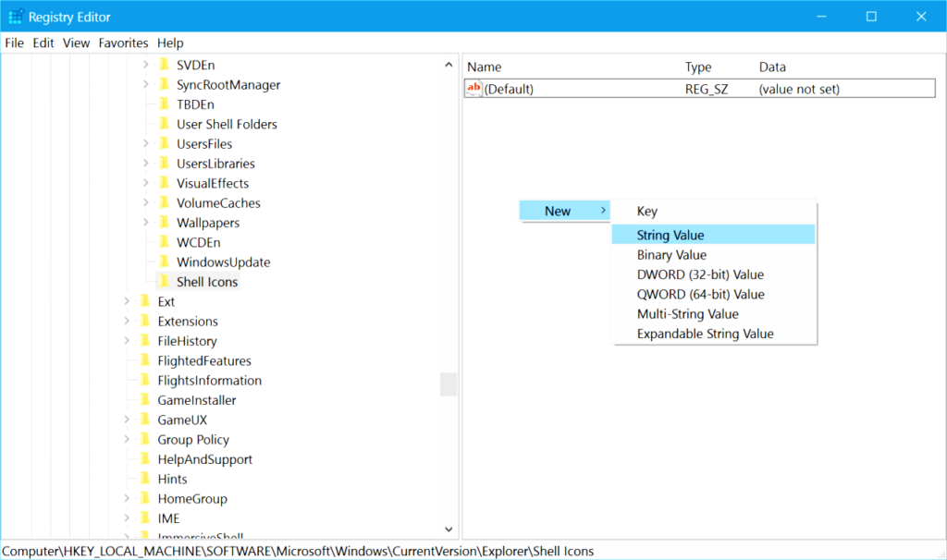Viewport: 947px width, 560px height.
Task: Click the string value icon beside (Default)
Action: click(474, 89)
